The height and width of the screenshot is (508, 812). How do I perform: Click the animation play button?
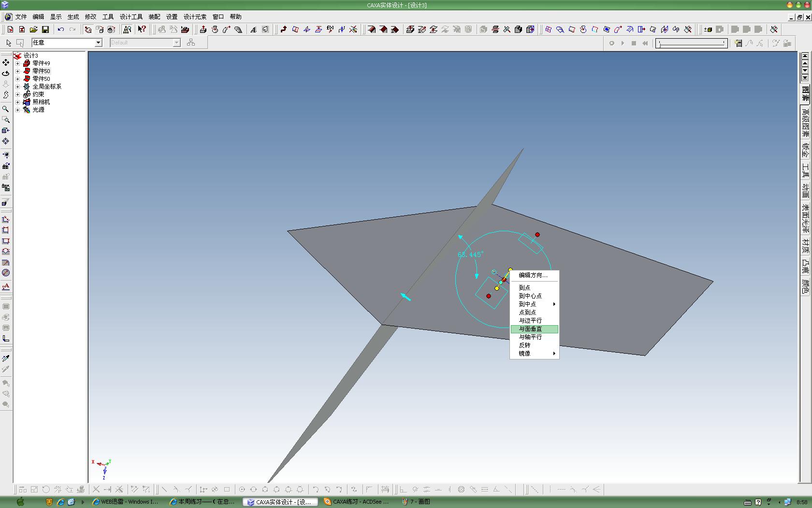pyautogui.click(x=623, y=43)
